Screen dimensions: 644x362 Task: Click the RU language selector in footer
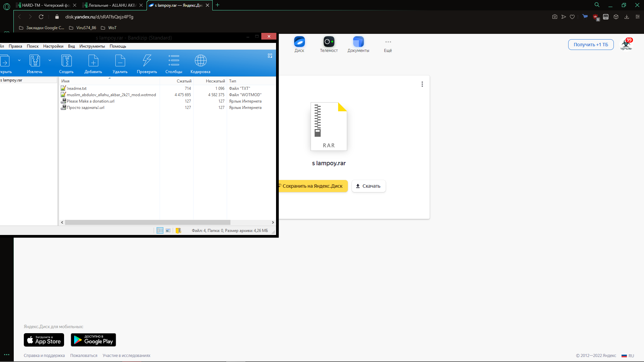pos(628,356)
